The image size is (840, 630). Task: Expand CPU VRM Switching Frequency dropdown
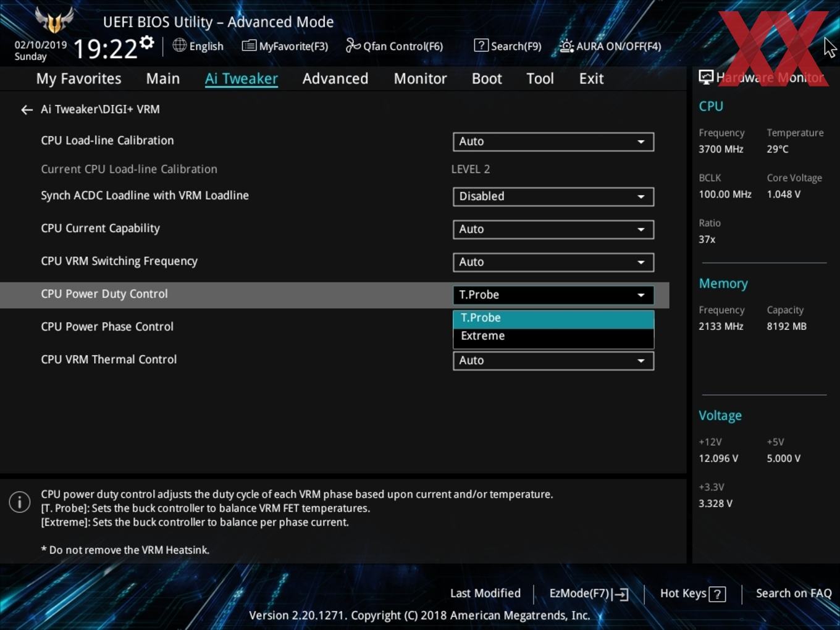[553, 262]
